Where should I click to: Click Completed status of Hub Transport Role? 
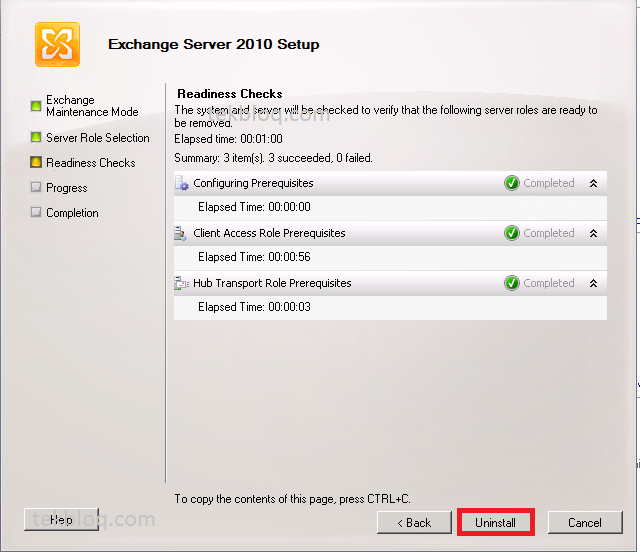[x=549, y=283]
